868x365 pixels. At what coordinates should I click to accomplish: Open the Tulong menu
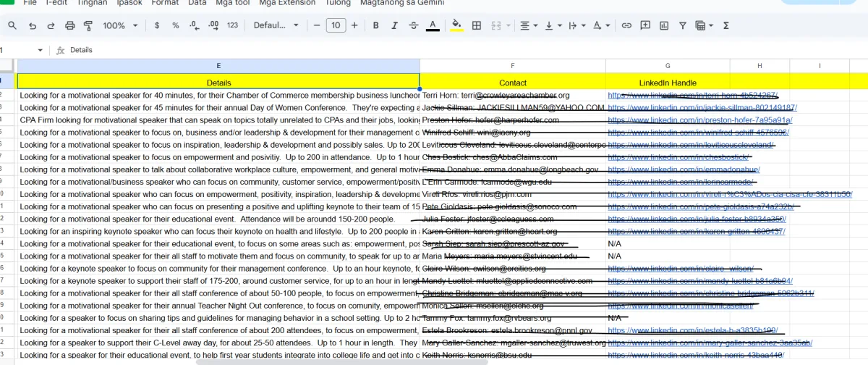tap(338, 3)
